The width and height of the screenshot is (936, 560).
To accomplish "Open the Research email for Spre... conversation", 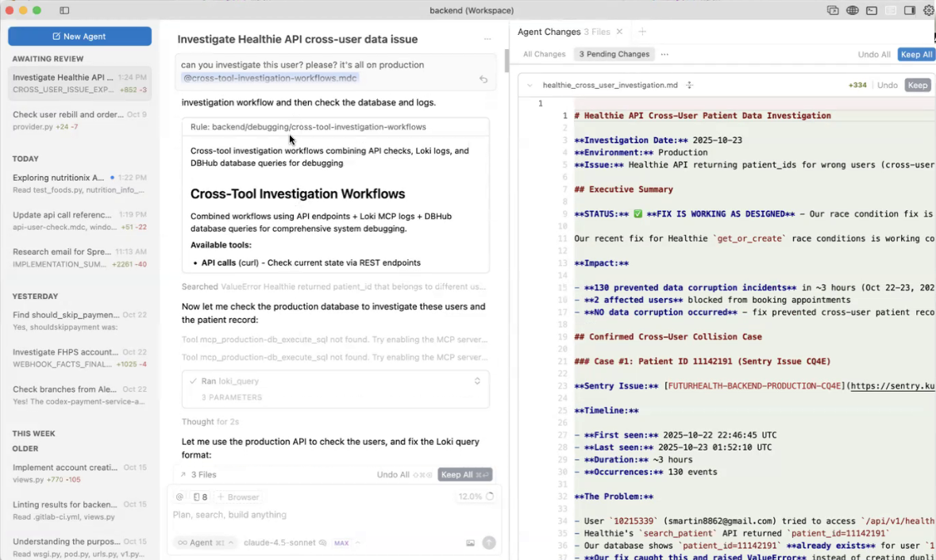I will (79, 258).
